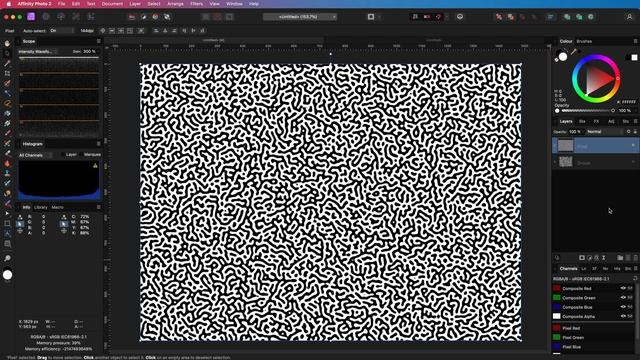Switch to the Macro tab
The width and height of the screenshot is (640, 360).
pos(58,207)
